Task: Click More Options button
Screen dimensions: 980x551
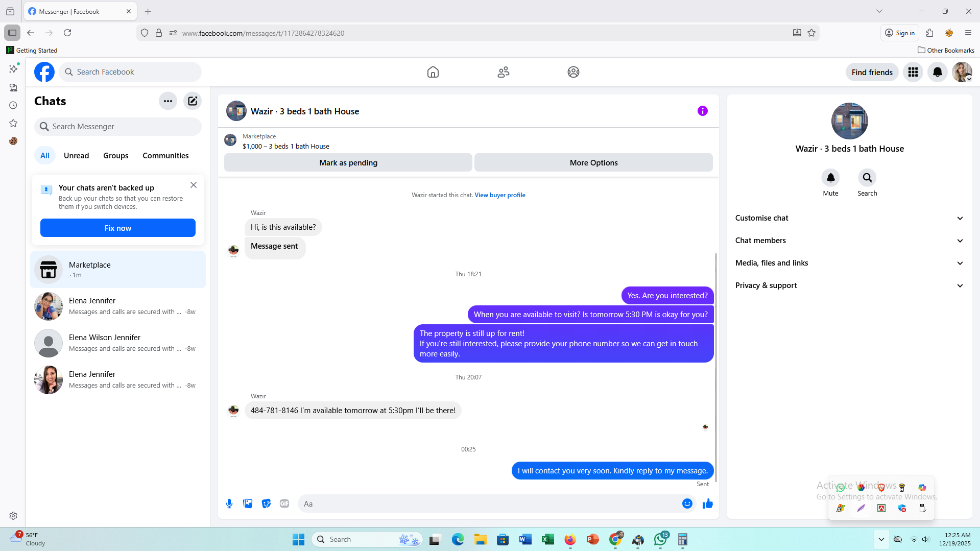Action: point(593,162)
